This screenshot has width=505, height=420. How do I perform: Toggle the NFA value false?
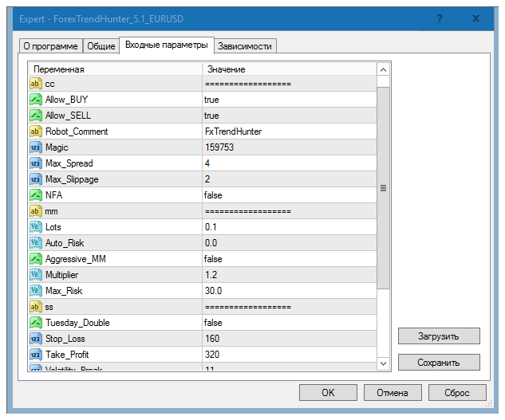coord(213,195)
